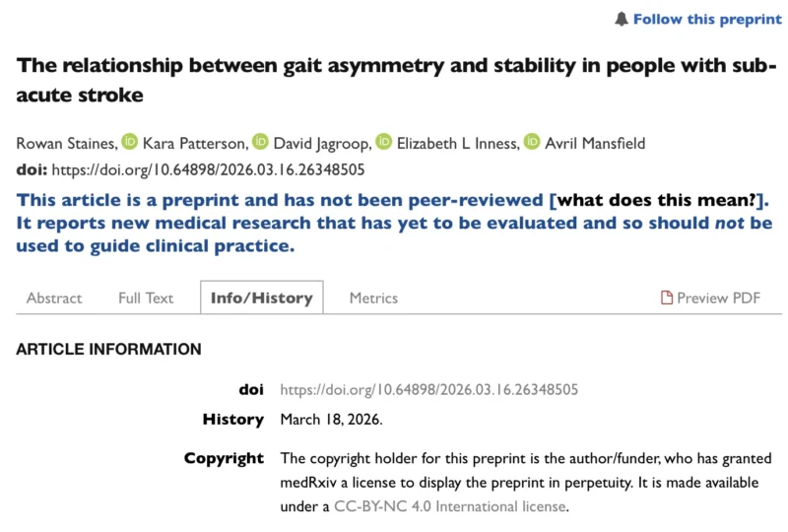This screenshot has height=532, width=788.
Task: Open David Jagroop's ORCID icon
Action: 260,142
